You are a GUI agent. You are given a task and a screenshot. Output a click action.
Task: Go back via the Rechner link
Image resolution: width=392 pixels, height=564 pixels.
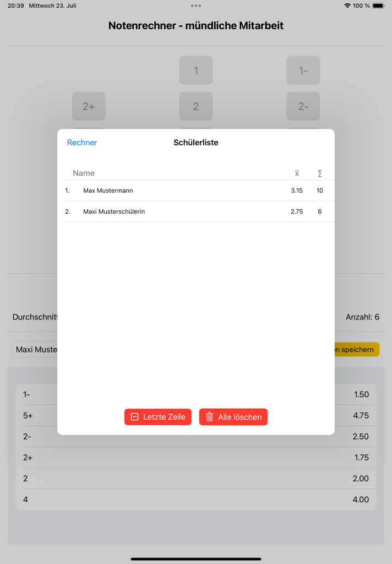[82, 143]
